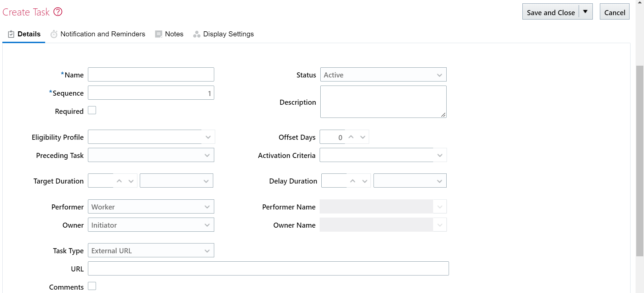Open the Create Task help icon
644x293 pixels.
click(x=58, y=12)
